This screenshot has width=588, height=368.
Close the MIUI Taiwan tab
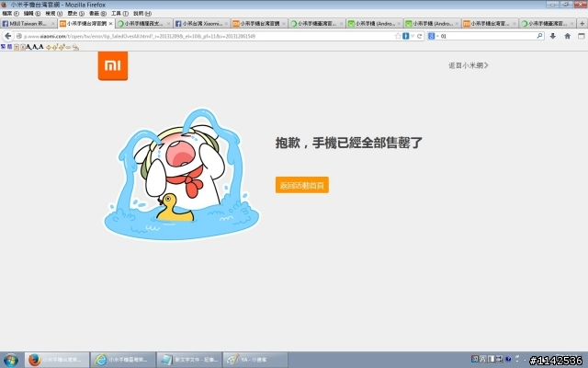click(53, 24)
